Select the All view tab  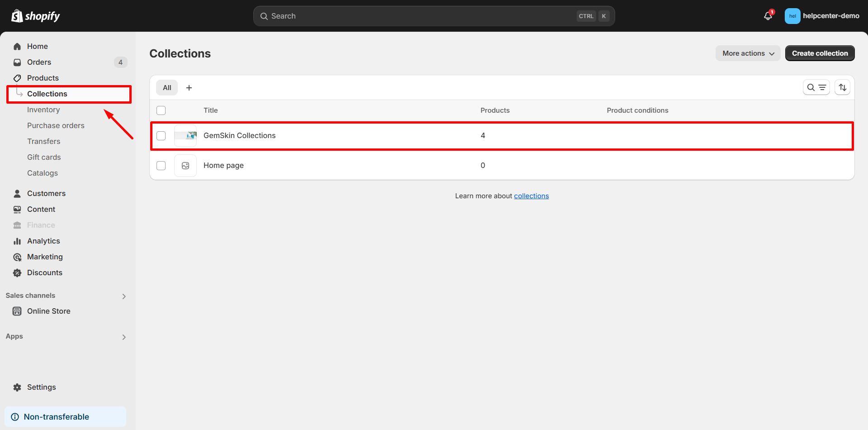coord(167,88)
